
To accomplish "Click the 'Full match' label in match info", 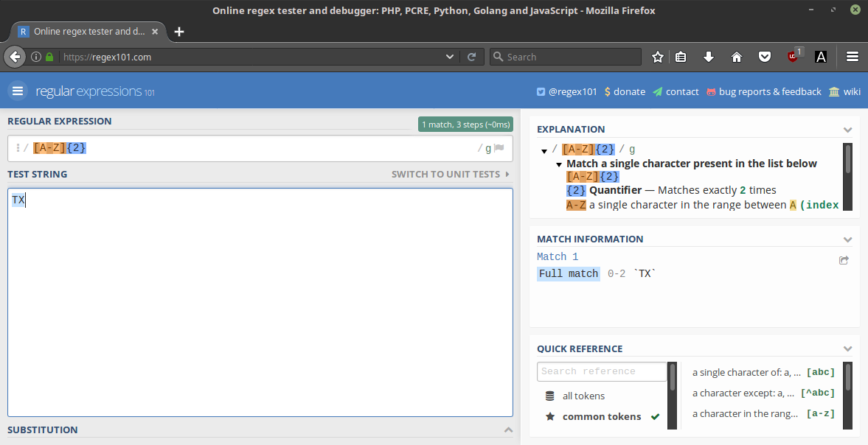I will pyautogui.click(x=569, y=273).
